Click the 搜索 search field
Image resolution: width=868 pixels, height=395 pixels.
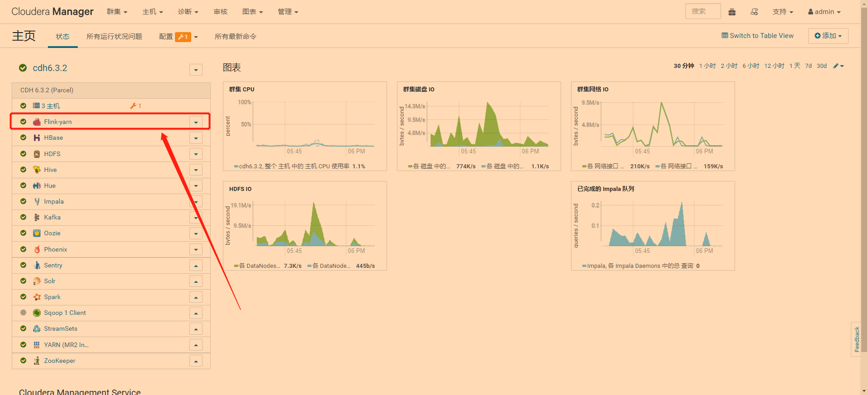(x=703, y=11)
